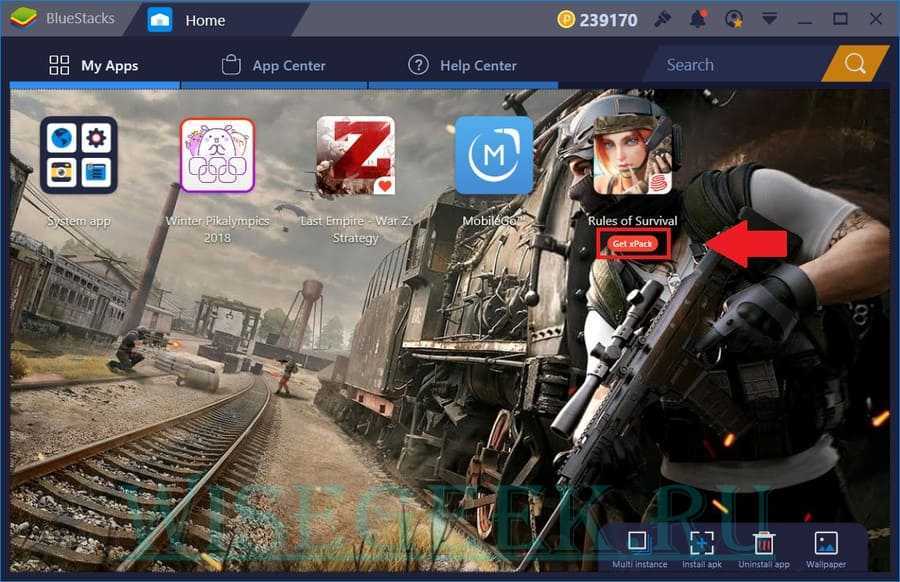Switch to the Help Center tab
The width and height of the screenshot is (900, 582).
coord(462,65)
